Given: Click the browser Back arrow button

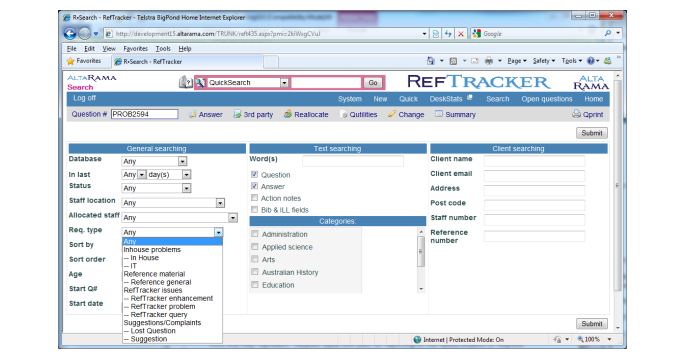Looking at the screenshot, I should [x=70, y=33].
